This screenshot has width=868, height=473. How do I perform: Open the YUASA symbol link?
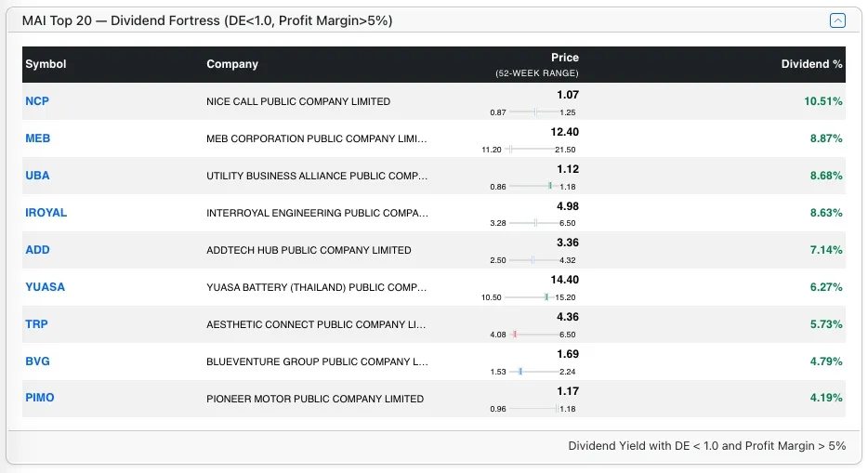[x=45, y=286]
